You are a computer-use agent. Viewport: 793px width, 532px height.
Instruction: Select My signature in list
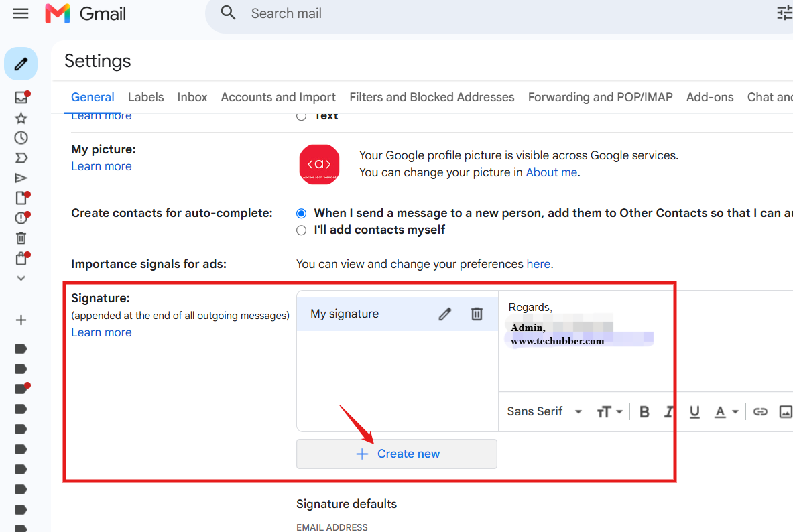[x=397, y=314]
